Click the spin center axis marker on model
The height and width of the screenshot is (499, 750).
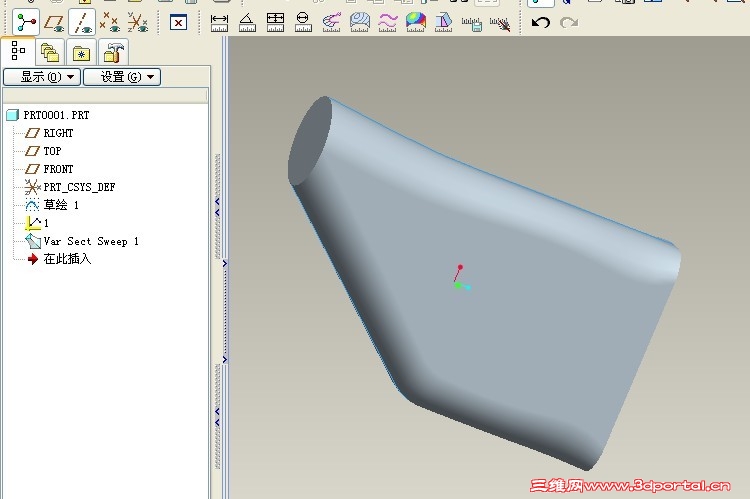[x=461, y=278]
